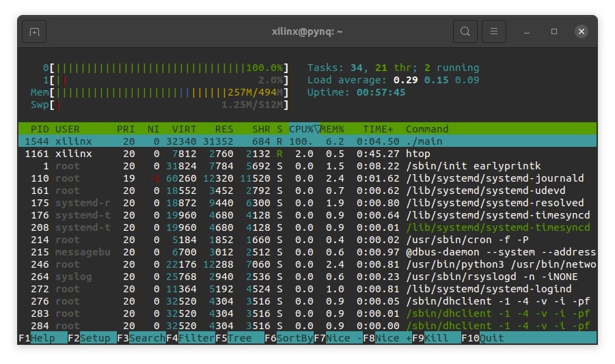Select the systemd-udevd process row
The image size is (615, 364).
307,191
